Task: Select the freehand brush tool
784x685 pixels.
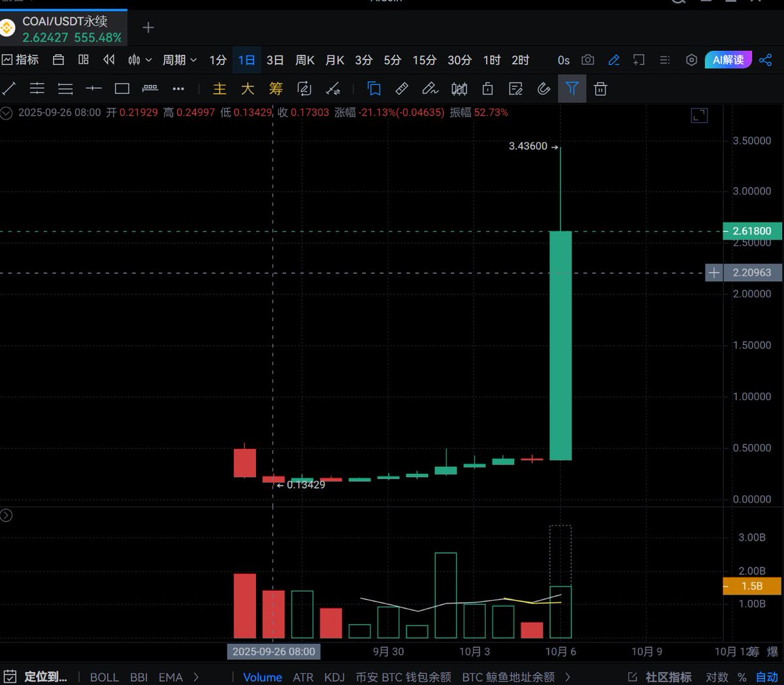Action: (430, 89)
